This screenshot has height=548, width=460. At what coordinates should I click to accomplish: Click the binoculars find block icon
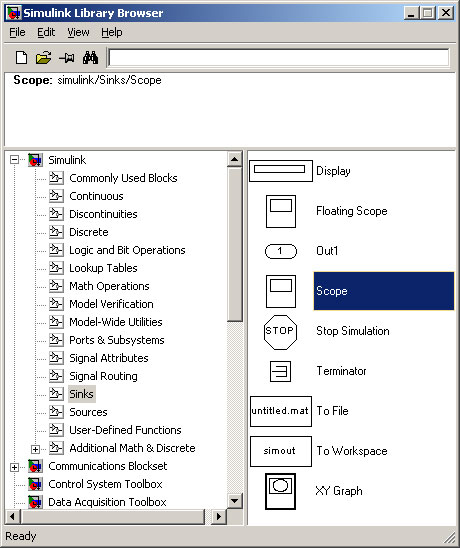90,58
